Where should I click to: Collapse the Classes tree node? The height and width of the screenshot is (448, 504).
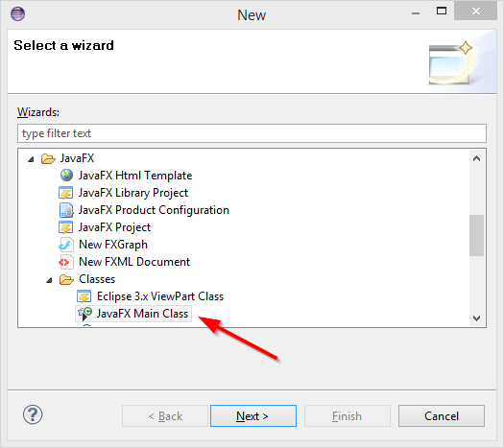click(49, 280)
